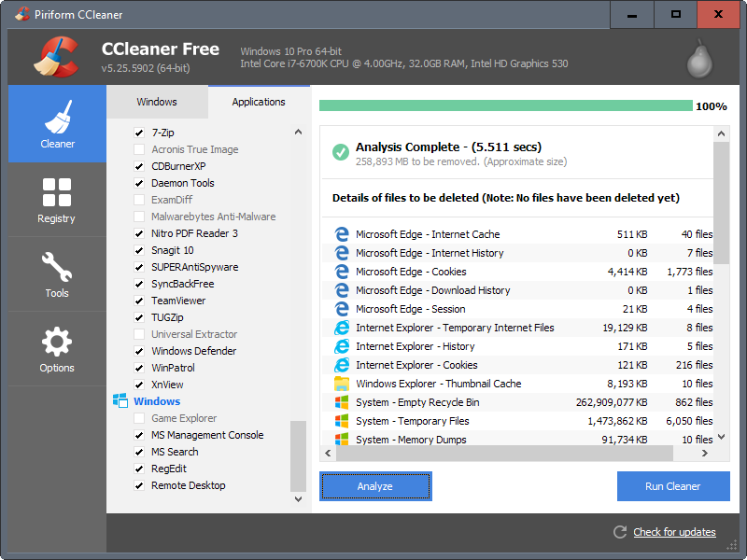Open the Check for updates link
The width and height of the screenshot is (747, 560).
[x=674, y=532]
